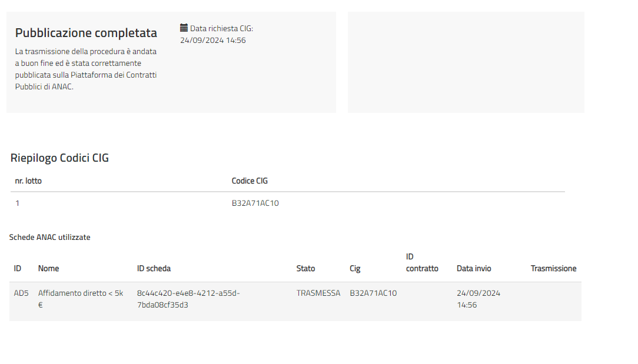Select the AD5 scheda ID cell
Image resolution: width=638 pixels, height=364 pixels.
(21, 293)
